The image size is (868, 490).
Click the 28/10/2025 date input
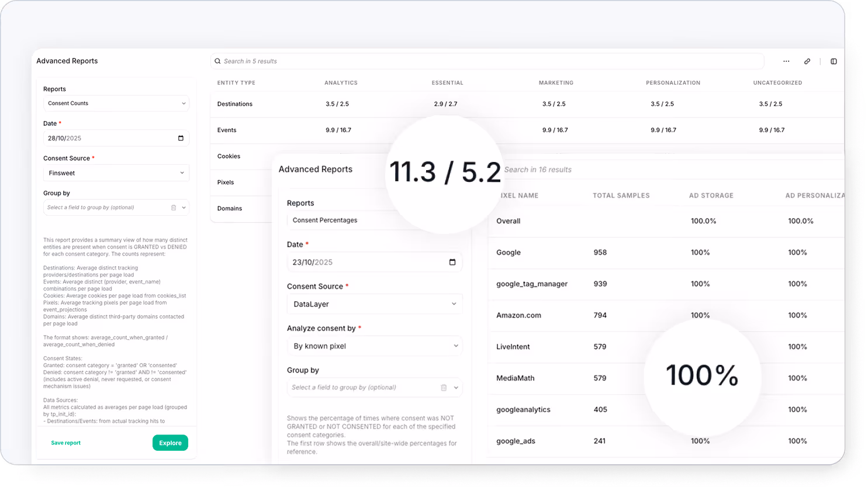[116, 138]
